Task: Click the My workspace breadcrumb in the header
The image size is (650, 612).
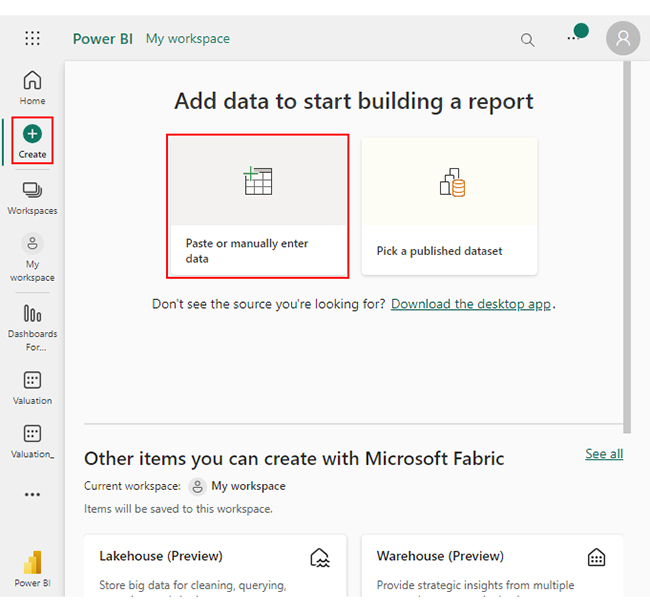Action: [x=188, y=39]
